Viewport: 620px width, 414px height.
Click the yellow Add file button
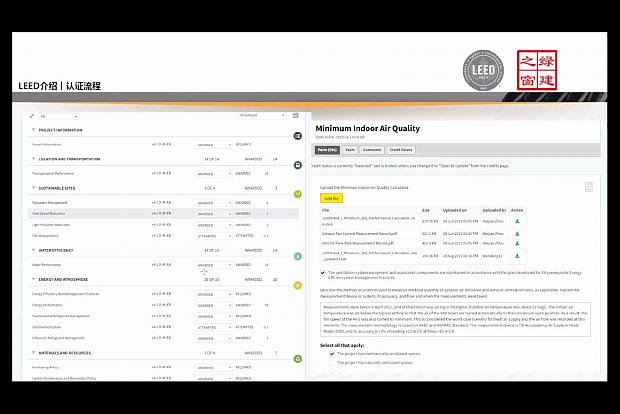click(331, 198)
